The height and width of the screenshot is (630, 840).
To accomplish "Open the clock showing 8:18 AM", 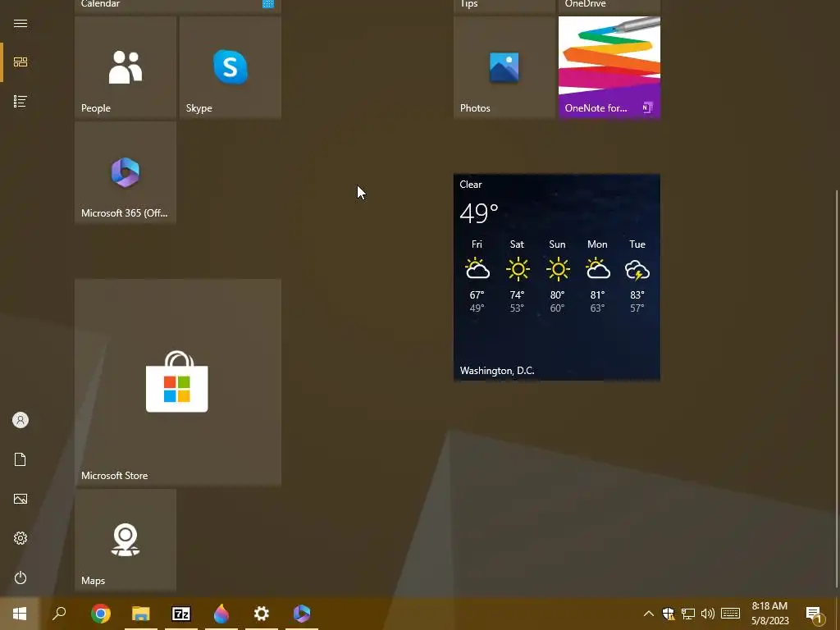I will pyautogui.click(x=769, y=614).
